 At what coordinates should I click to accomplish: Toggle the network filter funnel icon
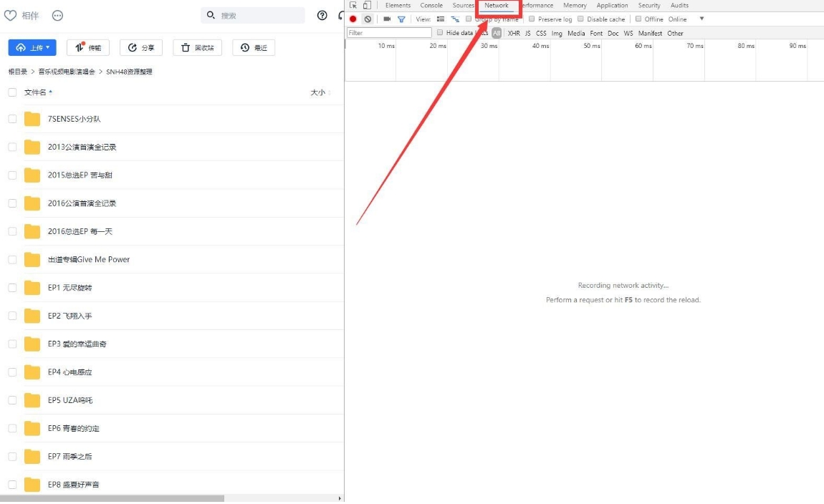click(401, 19)
